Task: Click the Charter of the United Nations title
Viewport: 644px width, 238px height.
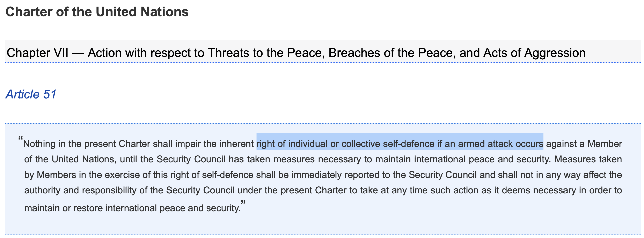Action: coord(97,12)
